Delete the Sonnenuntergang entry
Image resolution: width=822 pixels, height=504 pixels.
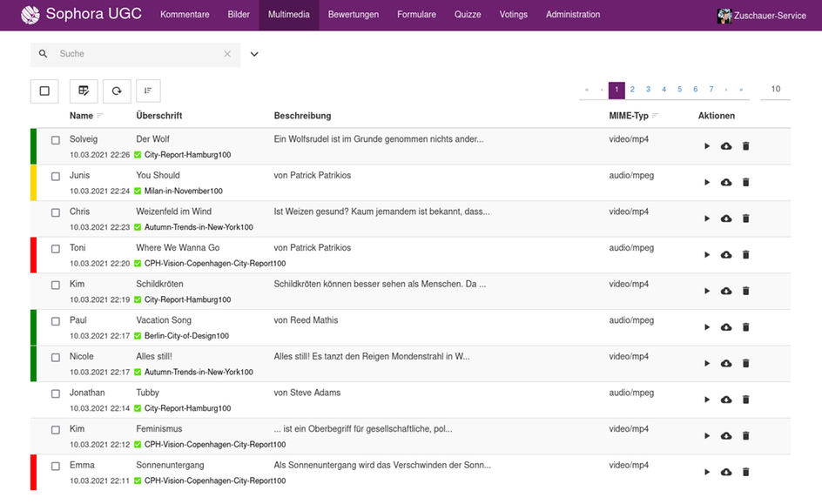click(x=745, y=472)
